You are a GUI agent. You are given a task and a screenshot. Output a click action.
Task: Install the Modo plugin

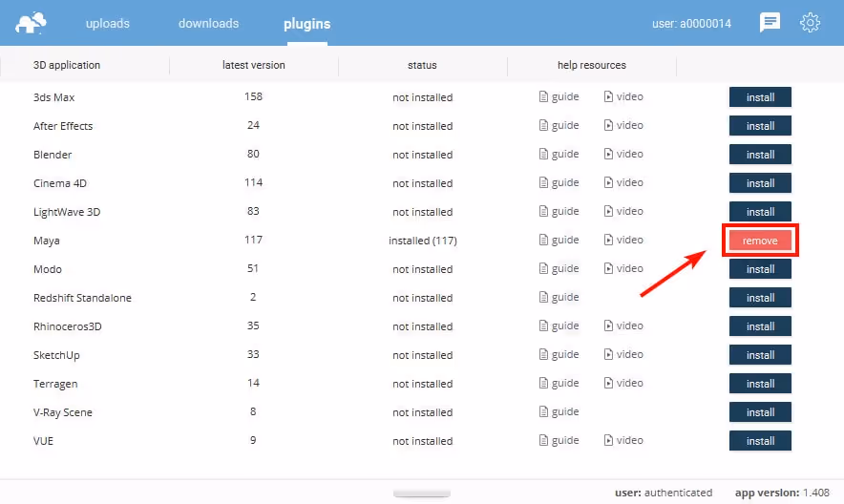(760, 269)
